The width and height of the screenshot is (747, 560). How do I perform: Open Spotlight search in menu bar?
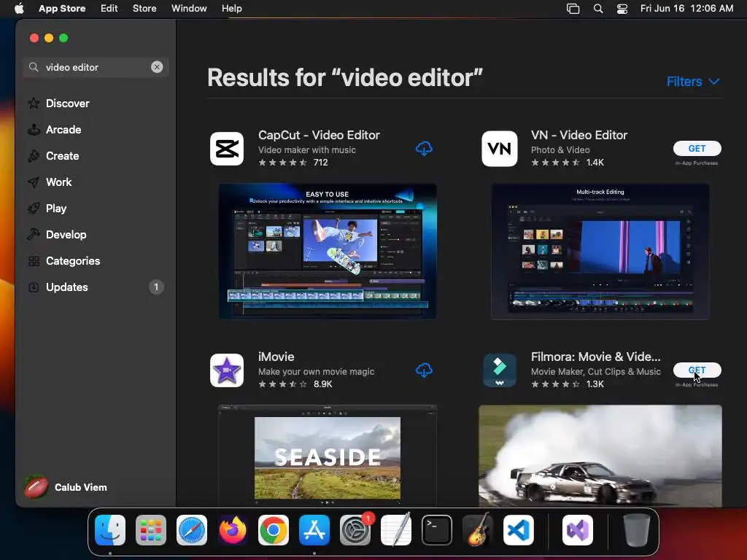coord(598,9)
